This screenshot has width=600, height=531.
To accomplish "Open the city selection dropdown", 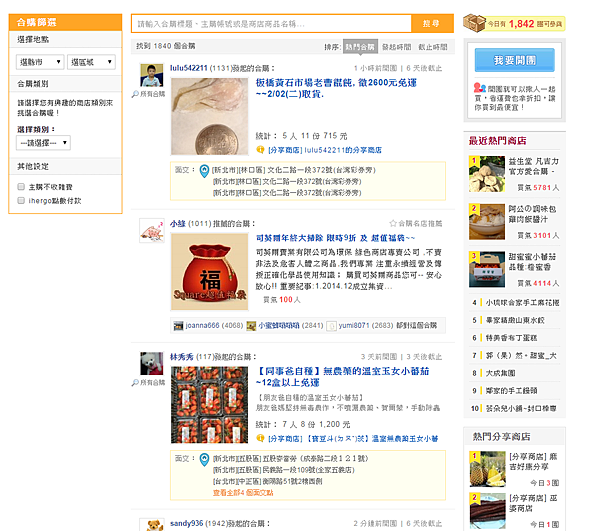I will tap(40, 62).
